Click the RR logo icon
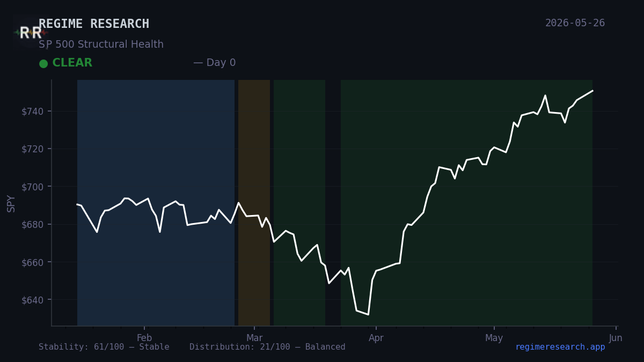The width and height of the screenshot is (644, 362). pos(30,33)
